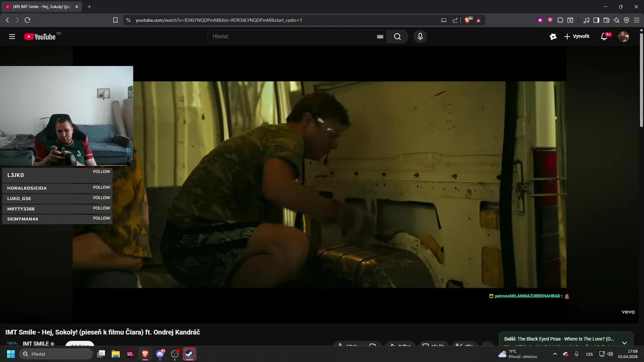Open the Brave Shields lion icon
The height and width of the screenshot is (362, 644).
point(467,20)
